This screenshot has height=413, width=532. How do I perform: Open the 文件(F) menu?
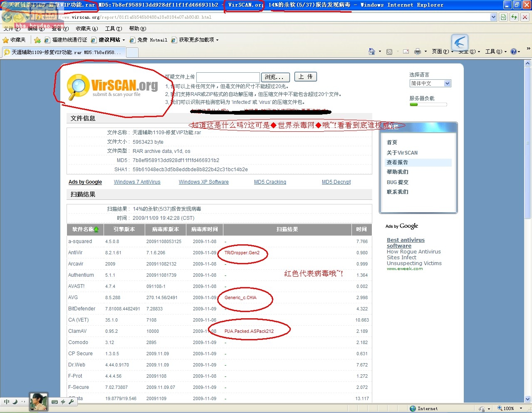tap(12, 29)
